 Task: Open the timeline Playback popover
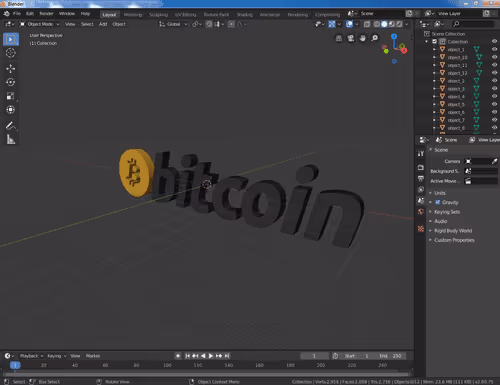[x=31, y=356]
